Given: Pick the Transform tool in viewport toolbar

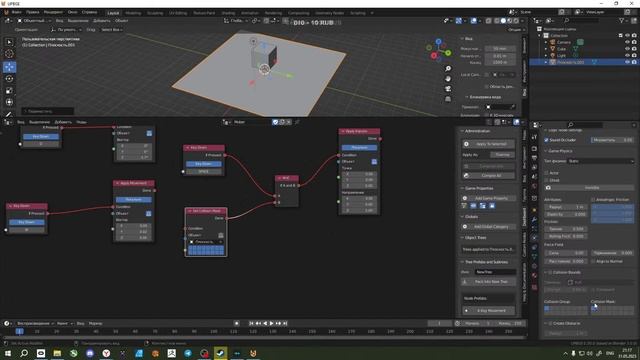Looking at the screenshot, I should click(x=9, y=102).
